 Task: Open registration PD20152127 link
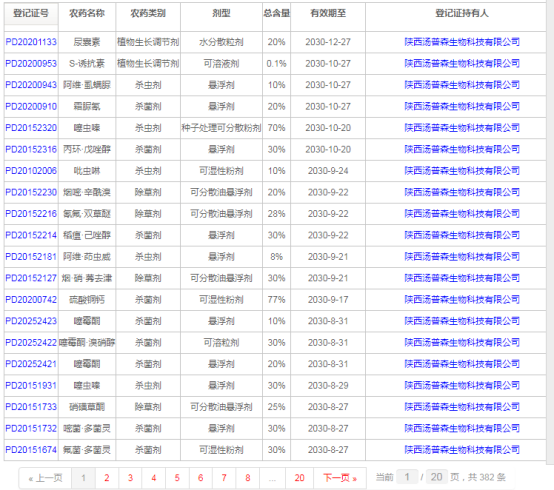coord(31,278)
